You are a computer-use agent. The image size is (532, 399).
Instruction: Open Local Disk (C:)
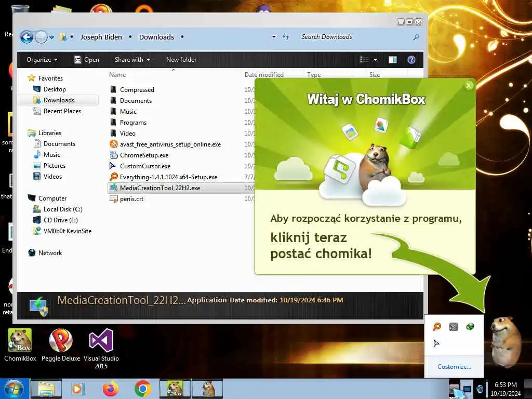click(58, 209)
